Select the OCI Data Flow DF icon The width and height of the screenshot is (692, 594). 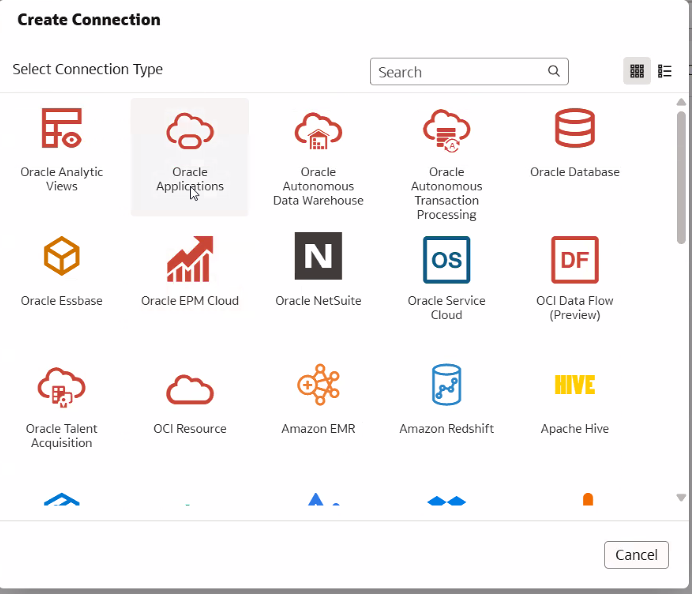click(575, 259)
